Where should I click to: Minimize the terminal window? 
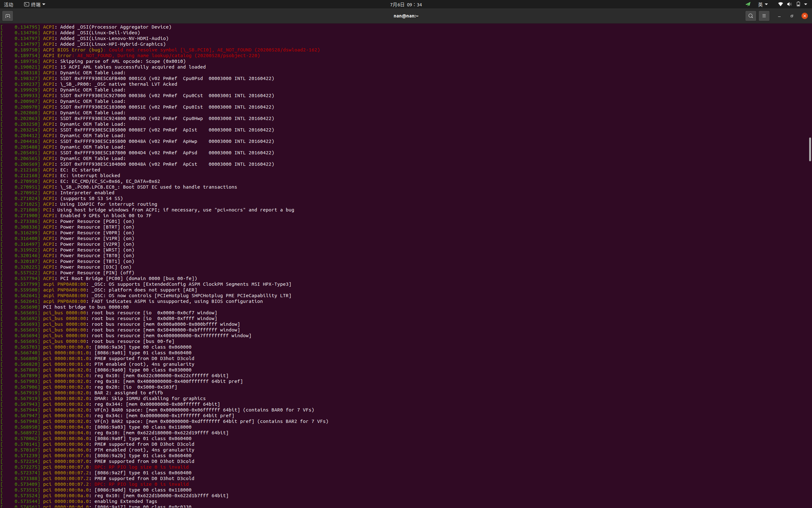click(x=779, y=16)
